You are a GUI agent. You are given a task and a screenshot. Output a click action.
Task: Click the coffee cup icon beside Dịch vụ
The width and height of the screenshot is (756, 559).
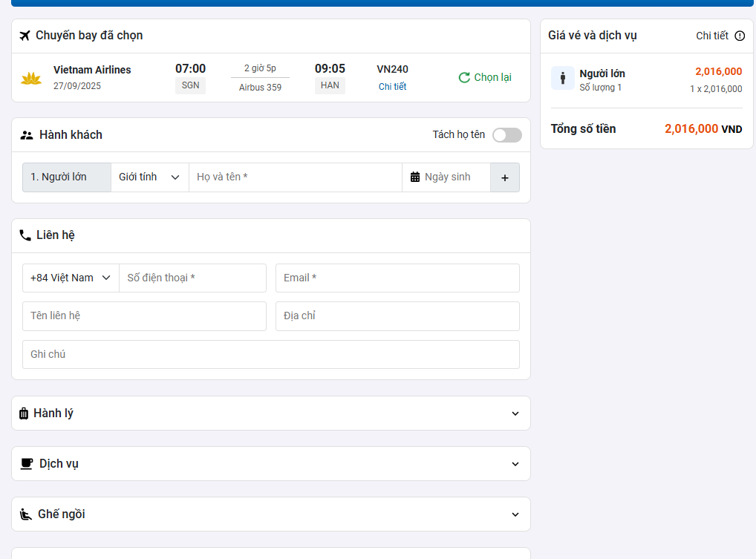pos(27,464)
